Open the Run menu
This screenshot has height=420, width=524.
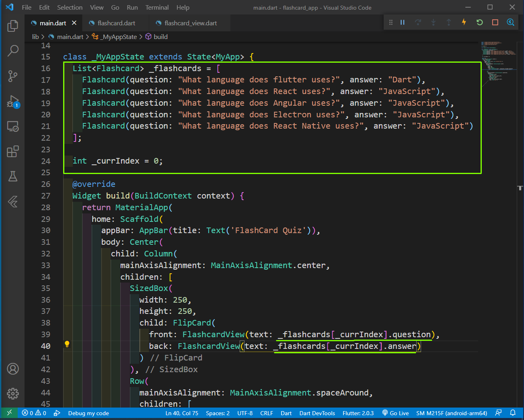(132, 7)
